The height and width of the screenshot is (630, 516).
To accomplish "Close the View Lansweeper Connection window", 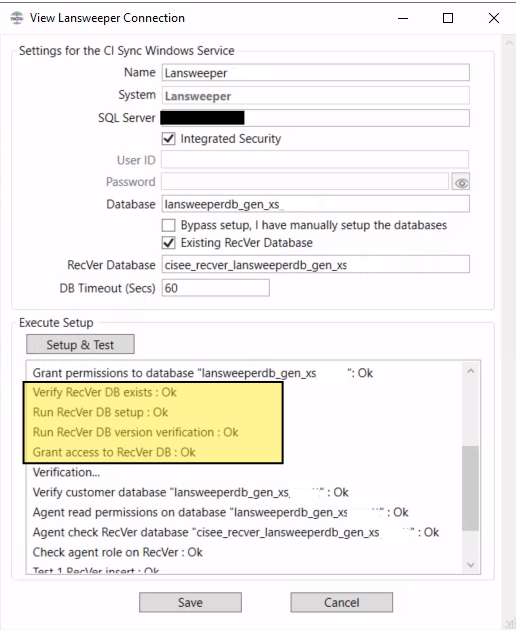I will (494, 18).
